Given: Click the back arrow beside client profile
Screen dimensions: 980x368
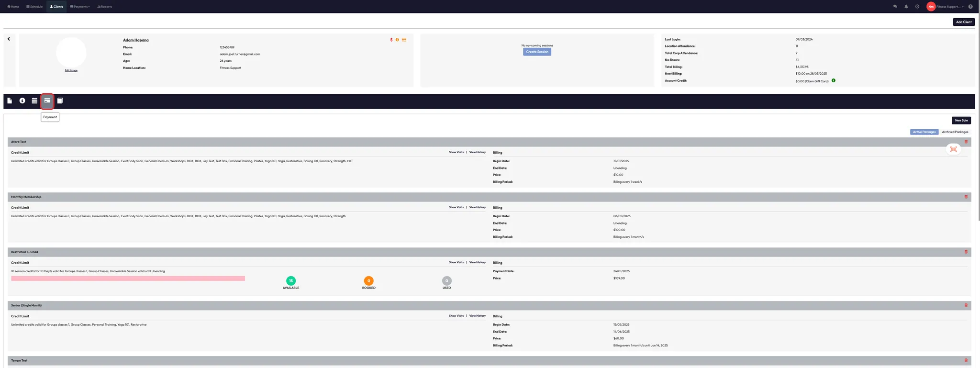Looking at the screenshot, I should coord(9,39).
